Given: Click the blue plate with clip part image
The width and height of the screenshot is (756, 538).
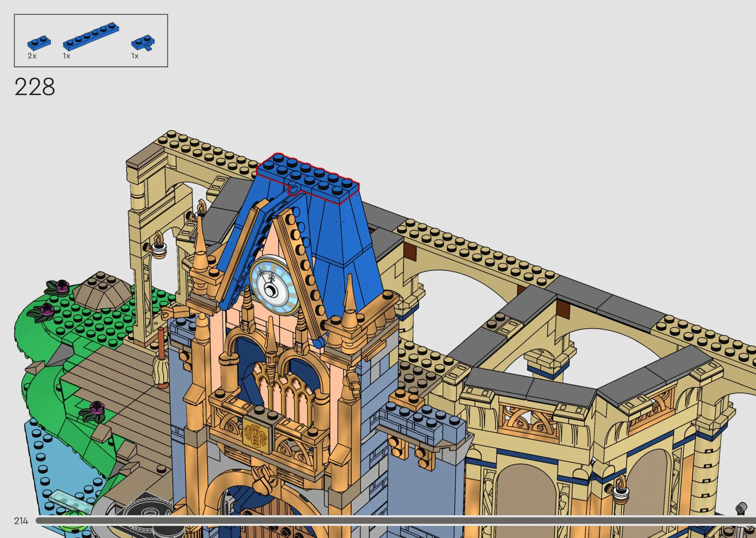Looking at the screenshot, I should coord(143,43).
